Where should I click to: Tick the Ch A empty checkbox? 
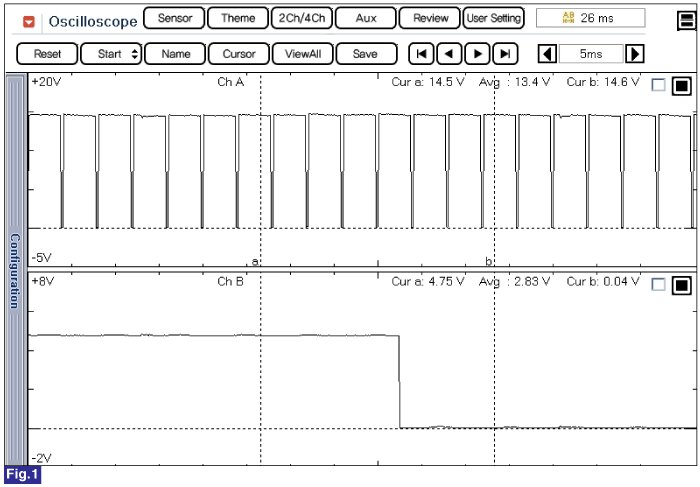click(658, 86)
